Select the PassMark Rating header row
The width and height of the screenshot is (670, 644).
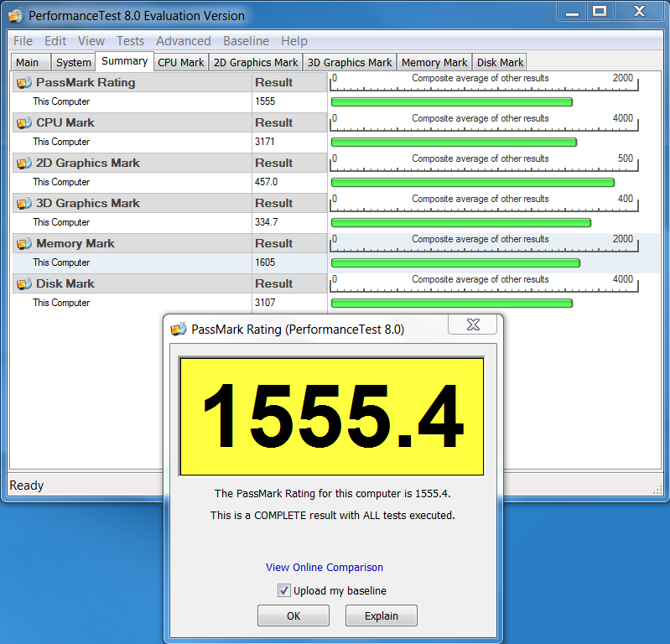pos(170,82)
